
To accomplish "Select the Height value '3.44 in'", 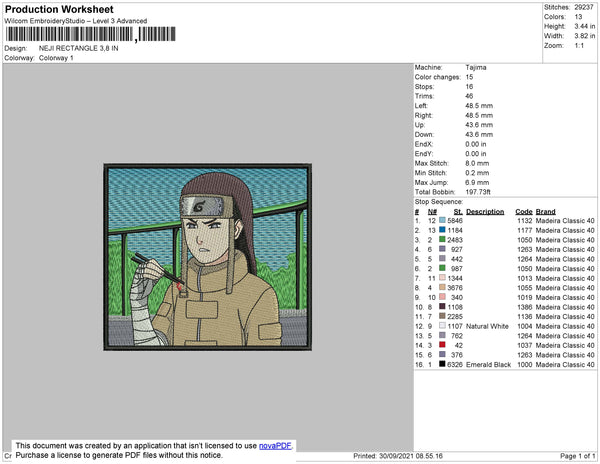I will tap(584, 26).
